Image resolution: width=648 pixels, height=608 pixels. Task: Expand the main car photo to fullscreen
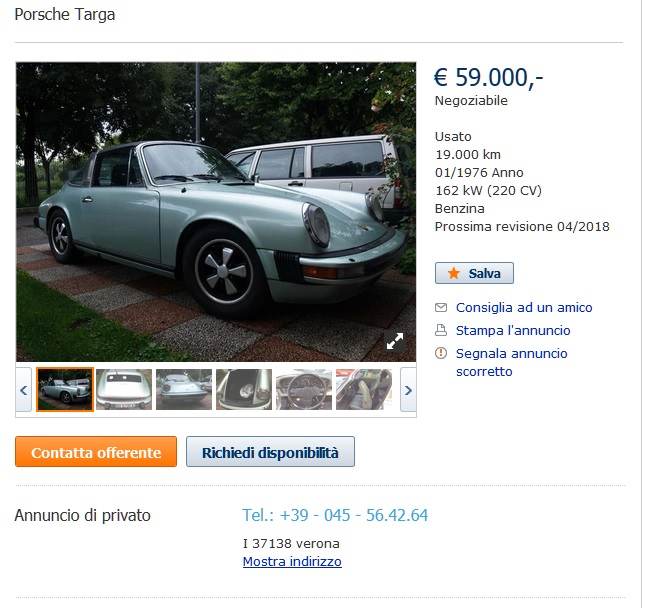coord(395,341)
